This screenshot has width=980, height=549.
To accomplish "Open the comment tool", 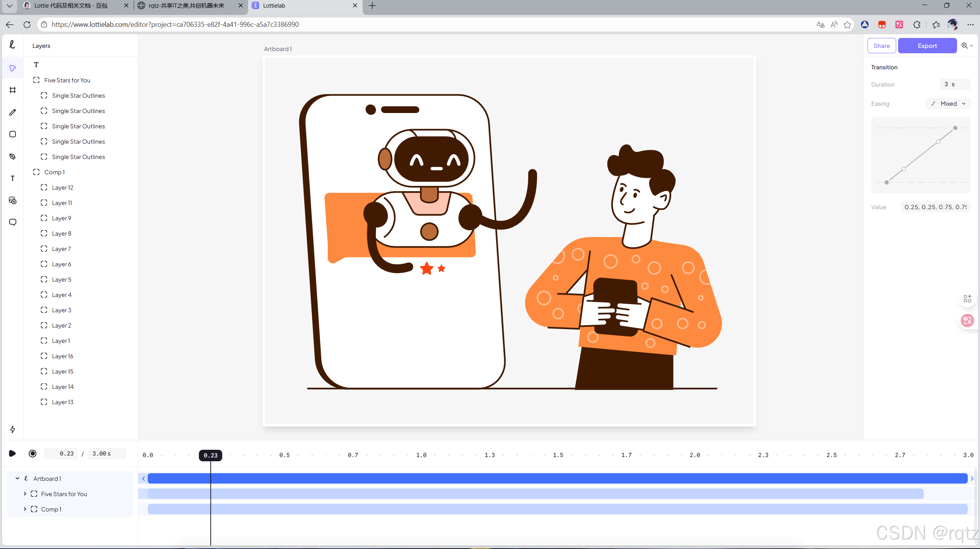I will tap(13, 222).
